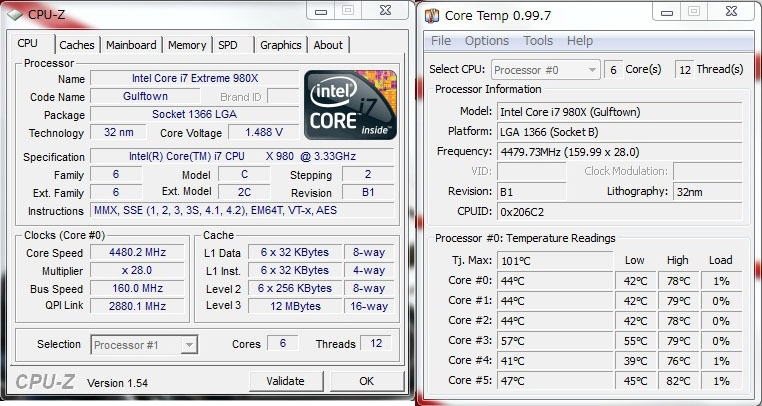This screenshot has width=762, height=406.
Task: Close the CPU-Z window
Action: coord(386,11)
